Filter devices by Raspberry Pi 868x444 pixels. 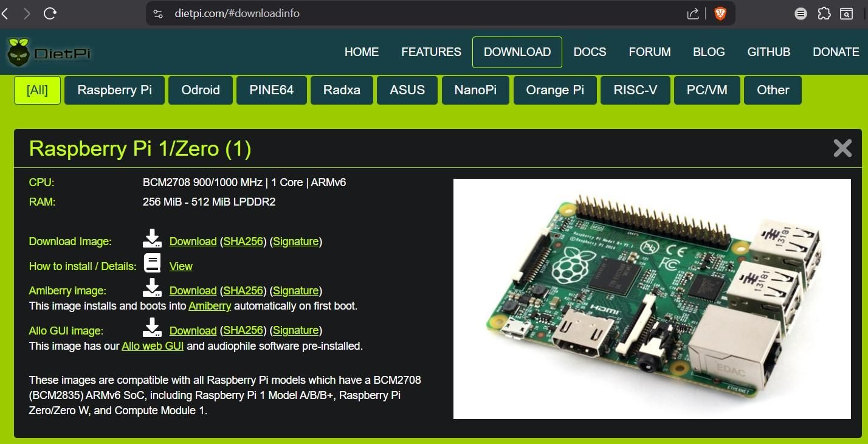click(115, 90)
